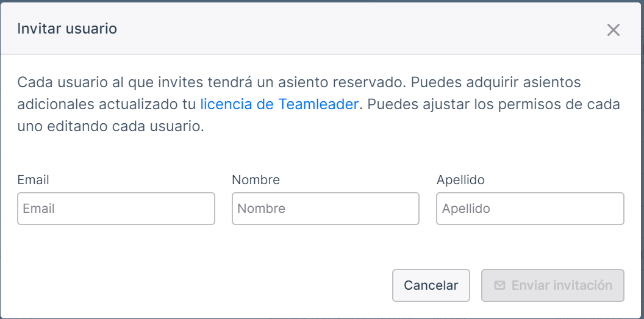Click the Invitar usuario dialog title
644x319 pixels.
(x=67, y=29)
